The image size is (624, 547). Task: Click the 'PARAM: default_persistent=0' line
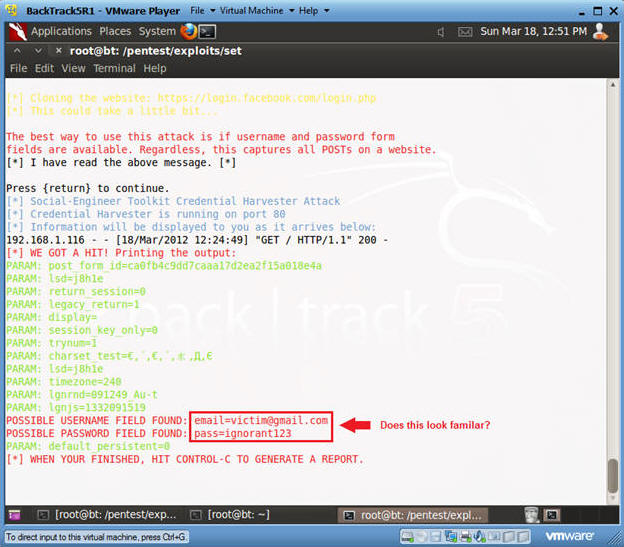(88, 446)
